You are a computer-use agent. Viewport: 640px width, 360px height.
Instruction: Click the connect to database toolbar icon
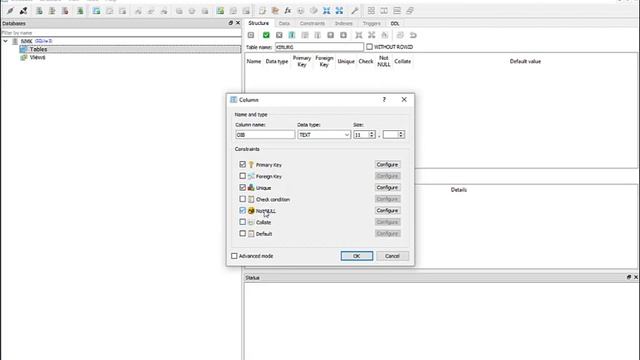click(10, 11)
